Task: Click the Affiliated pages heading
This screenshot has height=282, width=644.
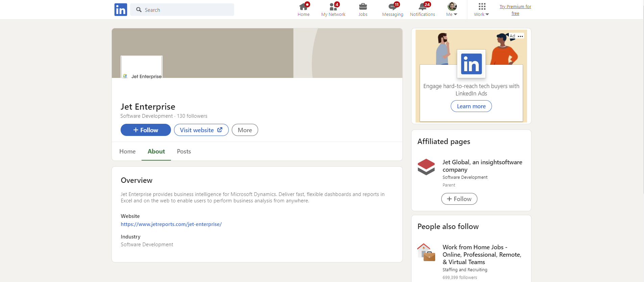Action: click(x=444, y=142)
